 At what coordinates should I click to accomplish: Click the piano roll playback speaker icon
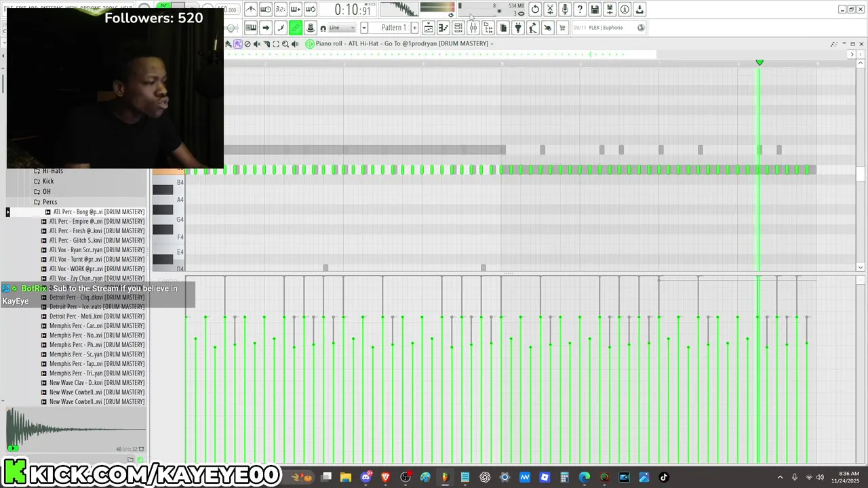click(x=294, y=43)
